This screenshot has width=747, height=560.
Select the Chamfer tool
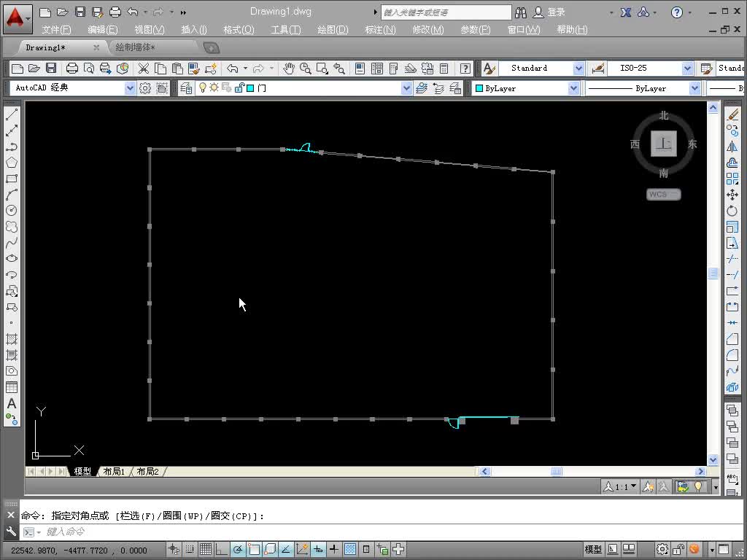732,339
